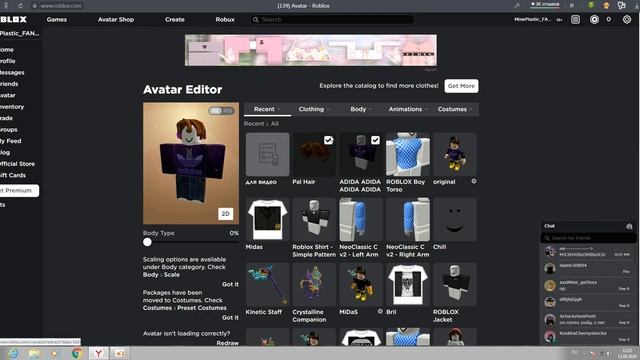The height and width of the screenshot is (360, 640).
Task: Click the browser reload icon
Action: pos(20,6)
